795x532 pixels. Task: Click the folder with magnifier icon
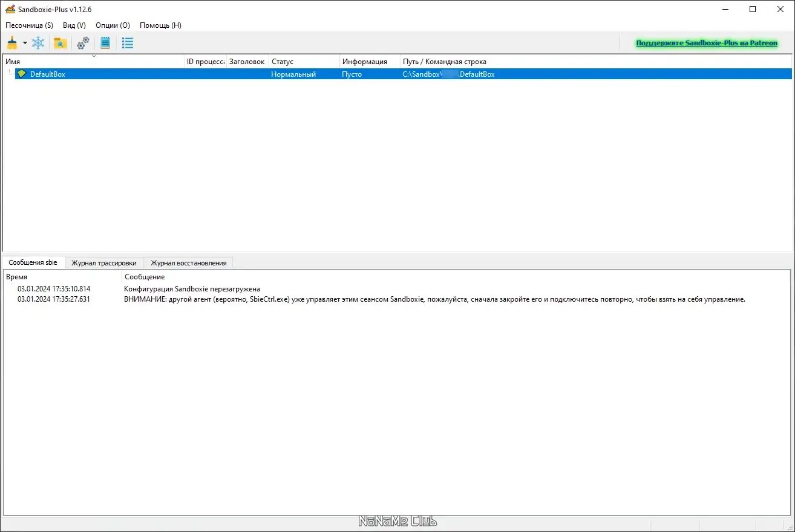(60, 43)
